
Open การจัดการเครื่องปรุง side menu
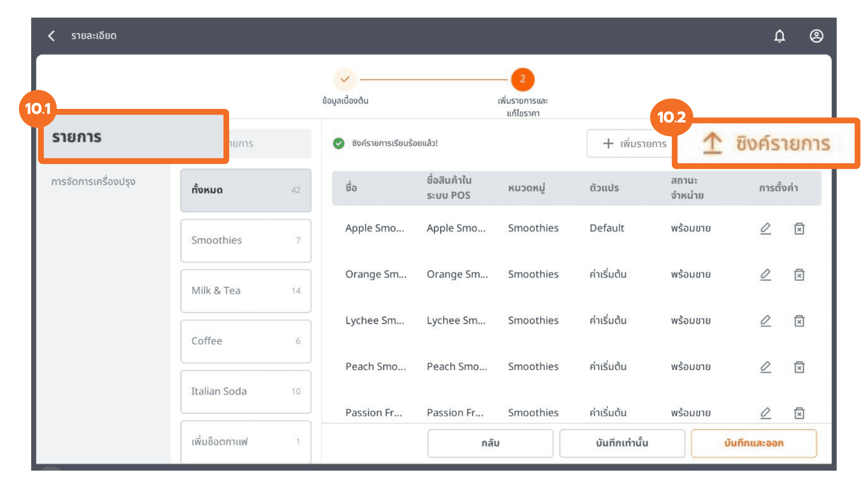coord(93,182)
